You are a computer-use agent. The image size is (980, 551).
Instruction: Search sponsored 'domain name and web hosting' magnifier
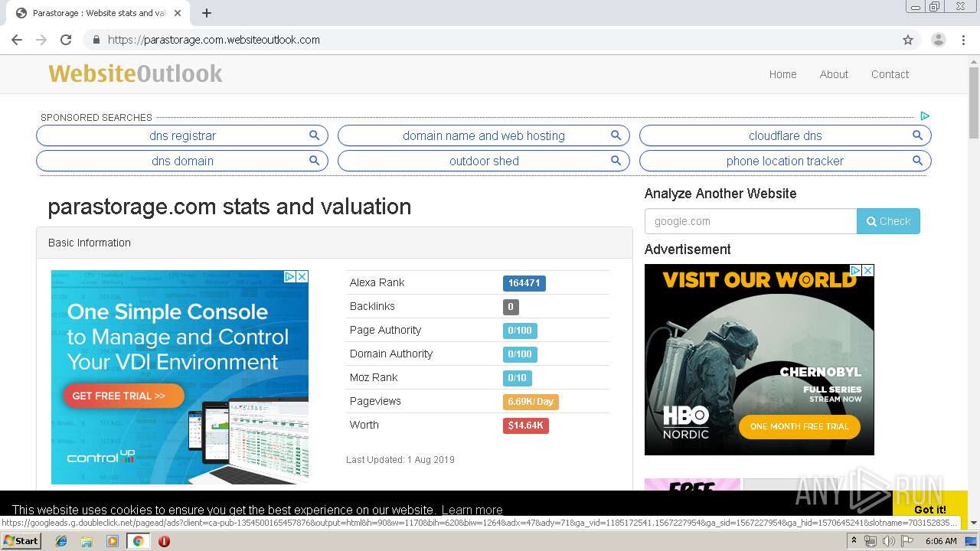coord(616,135)
